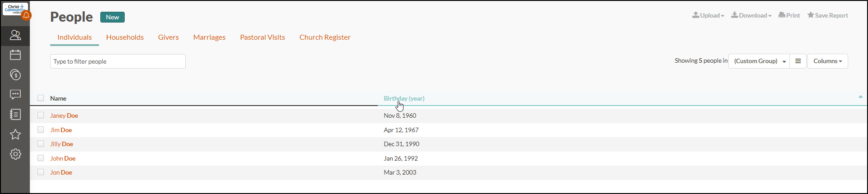Check the box next to Janey Doe
Screen dimensions: 868x194
point(41,115)
